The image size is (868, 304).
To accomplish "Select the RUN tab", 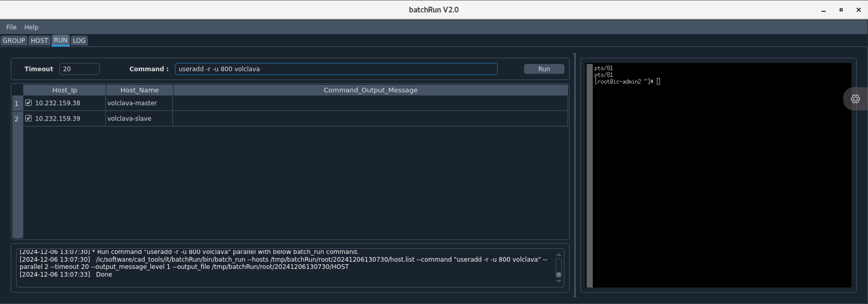I will click(x=60, y=40).
